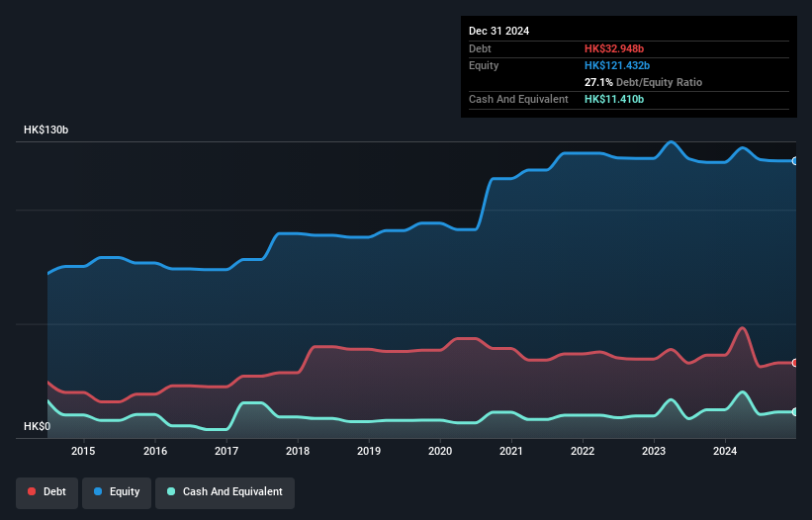The width and height of the screenshot is (812, 520).
Task: Click the HK$11.410b cash value
Action: [x=614, y=99]
